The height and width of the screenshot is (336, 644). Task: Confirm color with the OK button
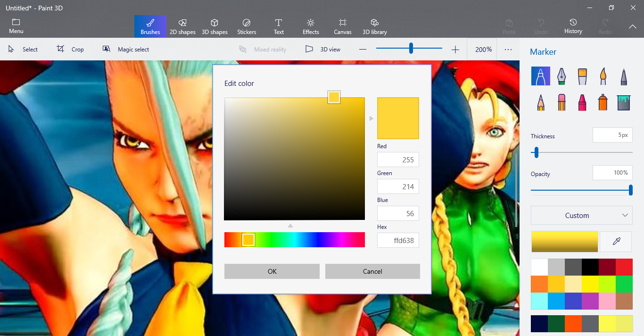click(272, 271)
